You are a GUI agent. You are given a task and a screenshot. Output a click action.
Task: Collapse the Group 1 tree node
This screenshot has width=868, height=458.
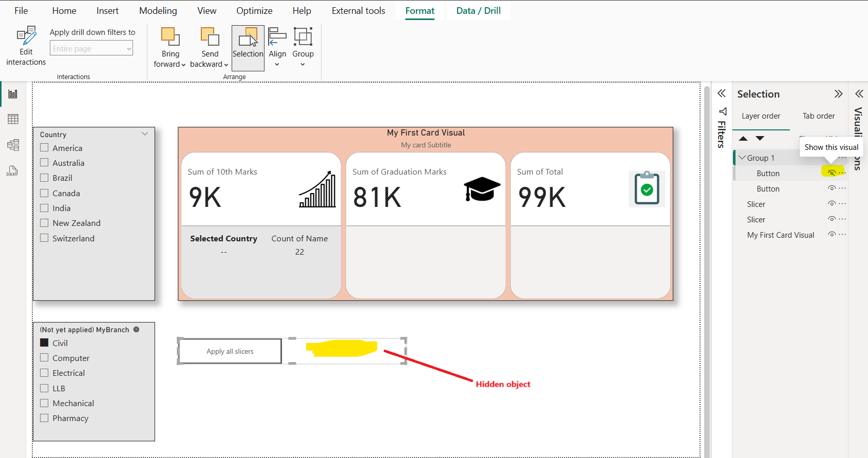(742, 158)
